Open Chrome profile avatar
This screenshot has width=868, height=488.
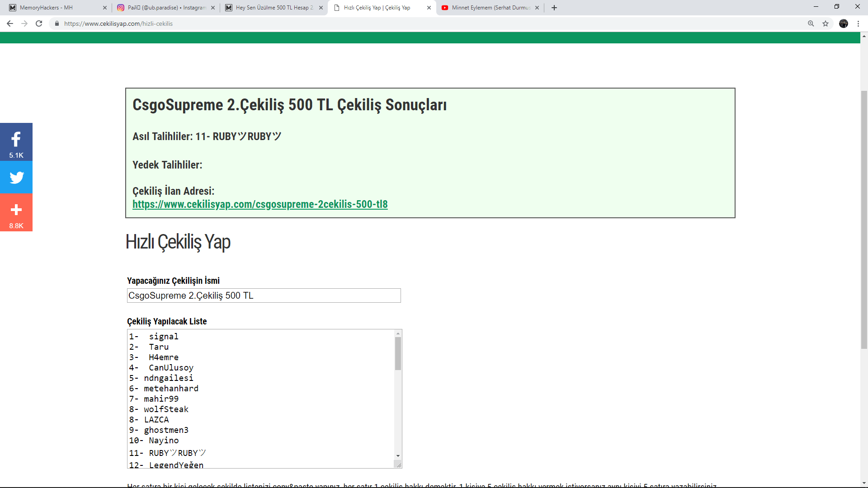(x=844, y=23)
